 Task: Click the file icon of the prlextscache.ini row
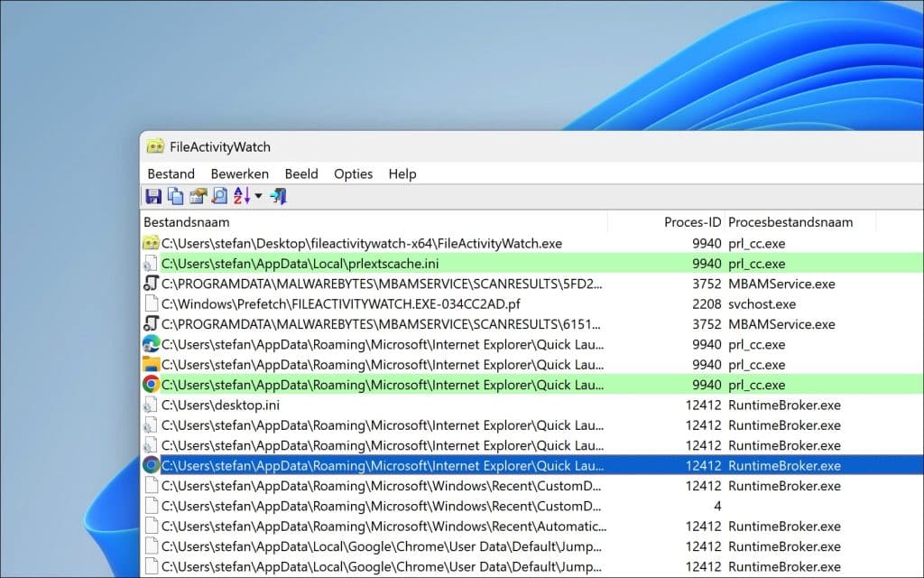(151, 264)
